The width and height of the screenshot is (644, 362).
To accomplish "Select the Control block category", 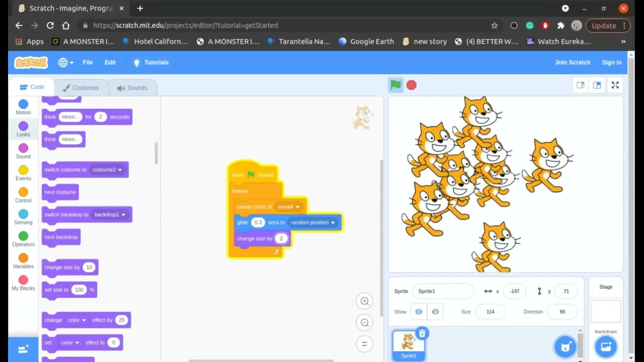I will click(23, 195).
